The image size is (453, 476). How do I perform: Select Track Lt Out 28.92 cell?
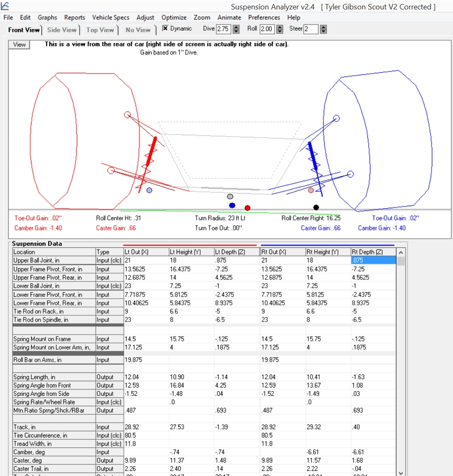[146, 427]
